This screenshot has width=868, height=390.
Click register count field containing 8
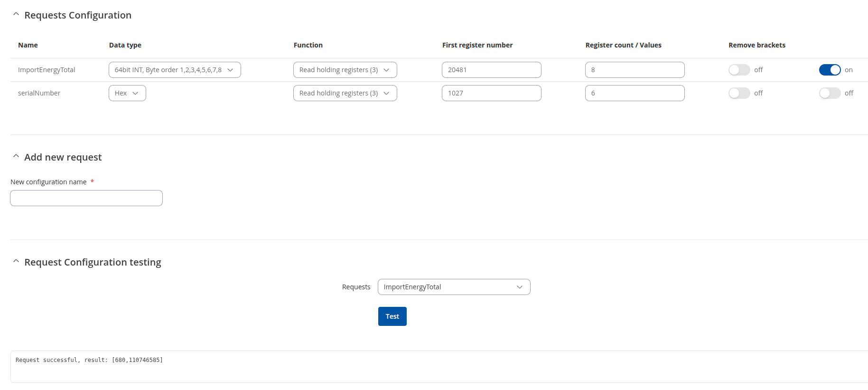point(635,70)
